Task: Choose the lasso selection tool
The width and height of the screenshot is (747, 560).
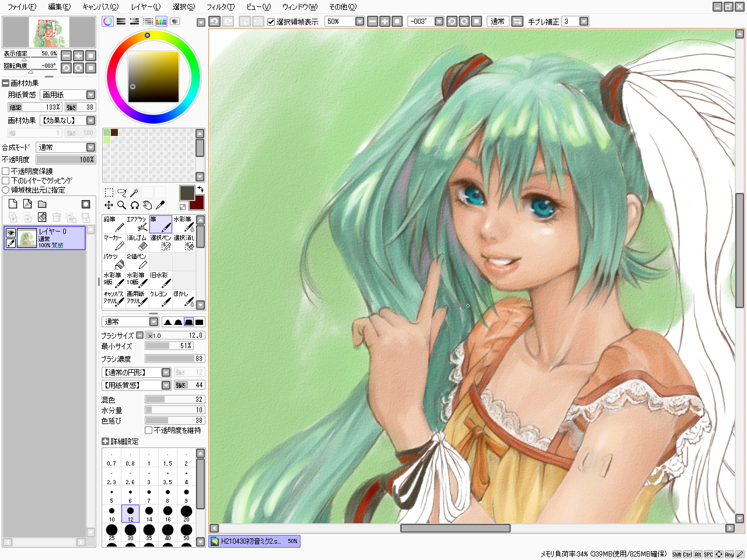Action: pyautogui.click(x=121, y=192)
